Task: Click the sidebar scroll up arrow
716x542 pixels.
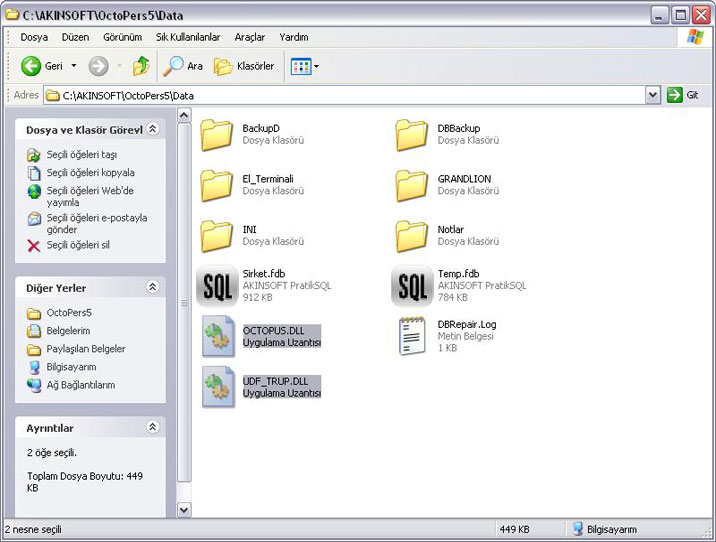Action: pos(184,115)
